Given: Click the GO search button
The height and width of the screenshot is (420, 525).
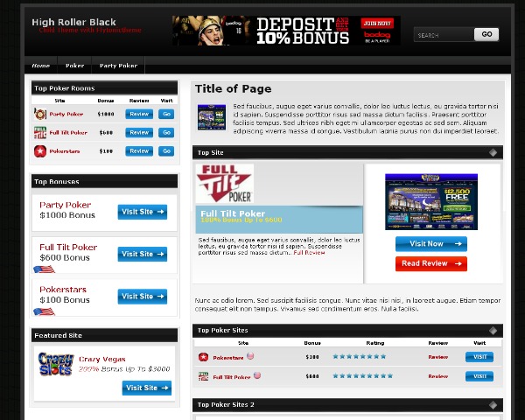Looking at the screenshot, I should [x=486, y=34].
